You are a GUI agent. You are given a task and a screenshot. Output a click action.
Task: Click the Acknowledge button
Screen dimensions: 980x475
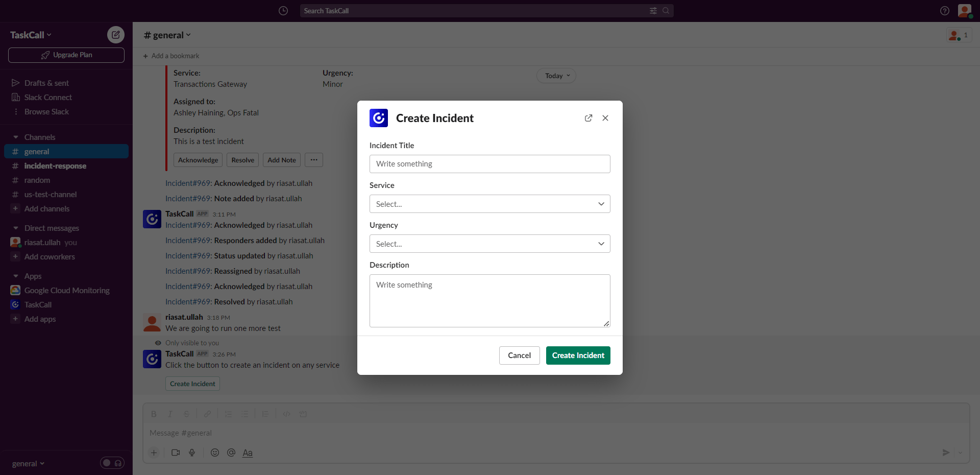[x=198, y=160]
